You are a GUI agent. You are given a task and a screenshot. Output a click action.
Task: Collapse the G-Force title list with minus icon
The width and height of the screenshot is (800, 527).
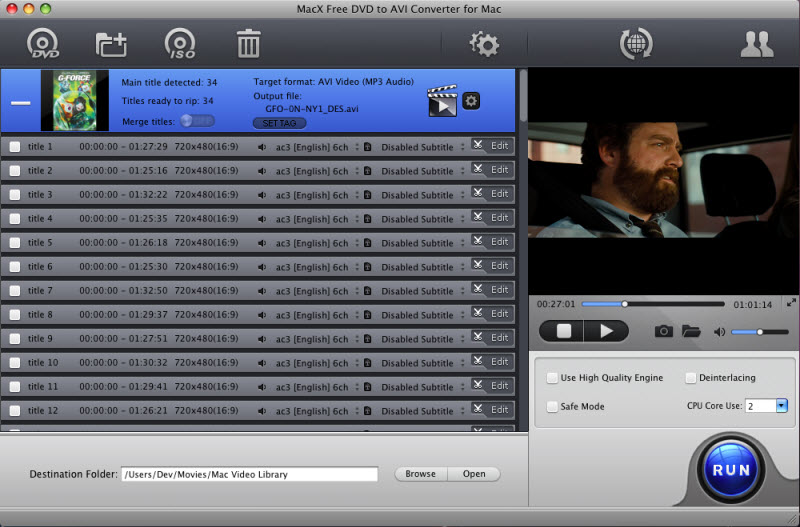click(20, 103)
